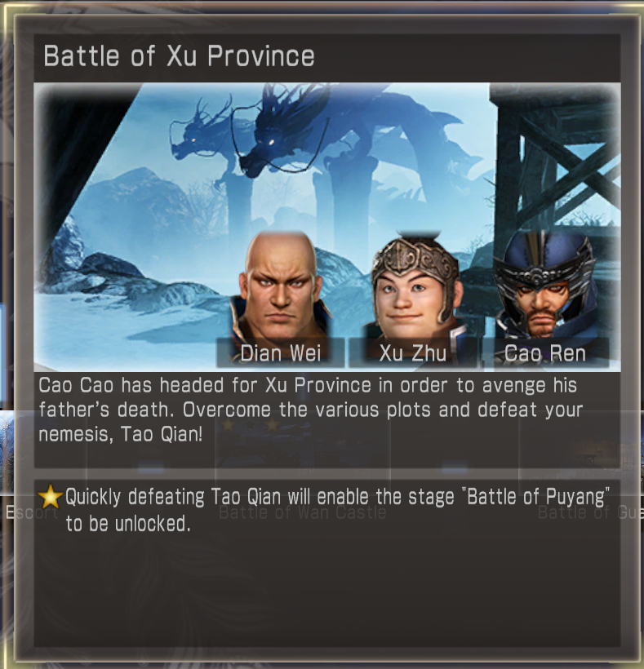Image resolution: width=644 pixels, height=669 pixels.
Task: Click the faded stars behind description
Action: 251,425
